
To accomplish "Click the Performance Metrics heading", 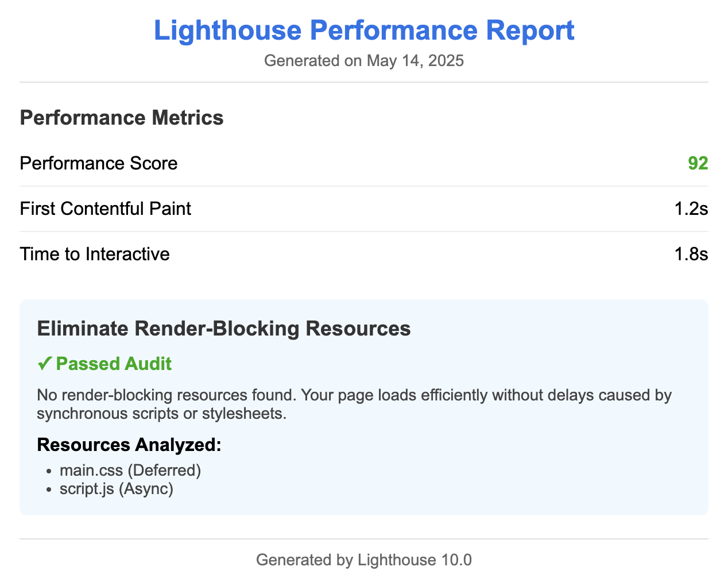I will 122,118.
